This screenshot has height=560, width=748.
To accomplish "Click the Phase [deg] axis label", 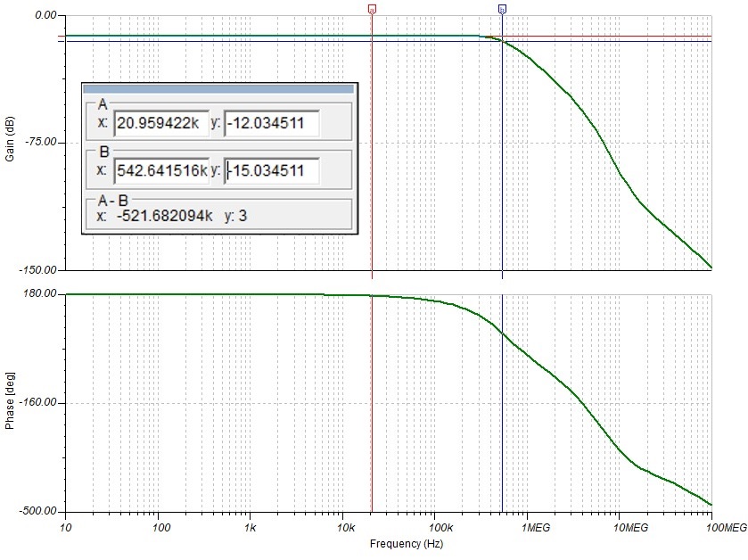I will [x=10, y=403].
